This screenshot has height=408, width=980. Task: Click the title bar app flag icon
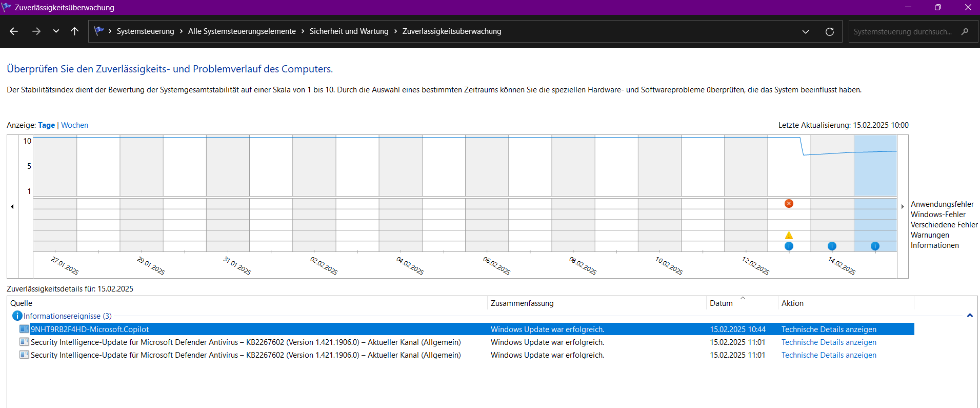point(6,7)
